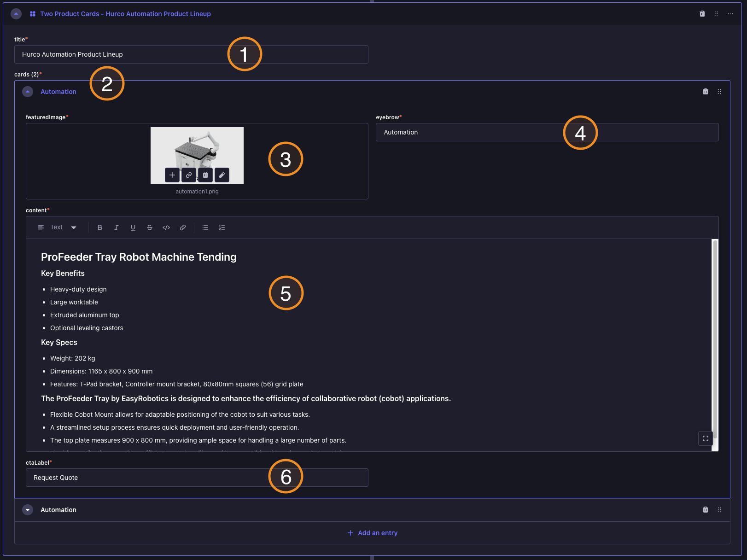Expand the second Automation card

[28, 510]
